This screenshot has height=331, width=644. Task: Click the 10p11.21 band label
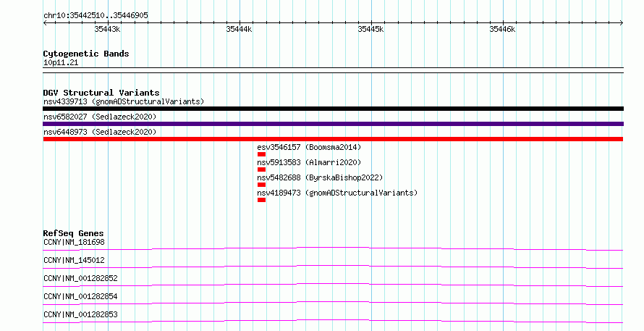click(x=61, y=62)
